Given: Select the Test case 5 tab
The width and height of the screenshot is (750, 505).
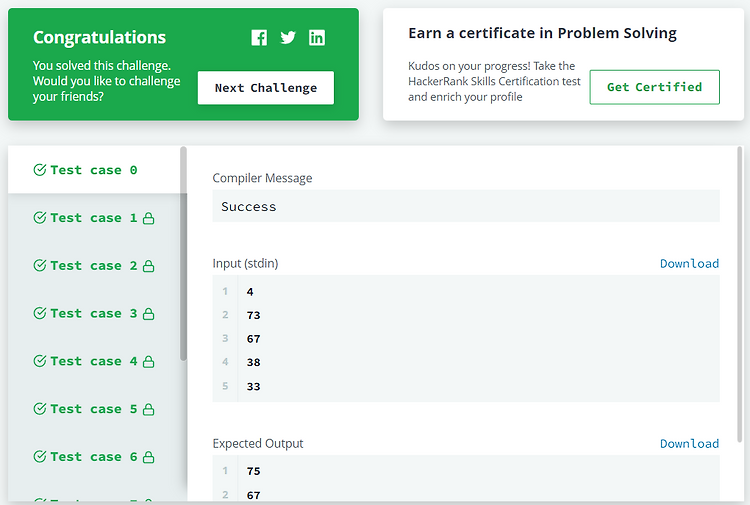Looking at the screenshot, I should pyautogui.click(x=94, y=409).
